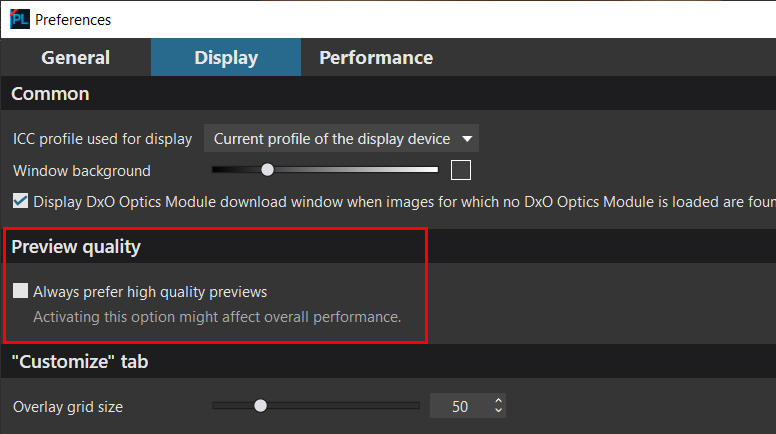The height and width of the screenshot is (434, 776).
Task: Switch to the General tab
Action: 76,57
